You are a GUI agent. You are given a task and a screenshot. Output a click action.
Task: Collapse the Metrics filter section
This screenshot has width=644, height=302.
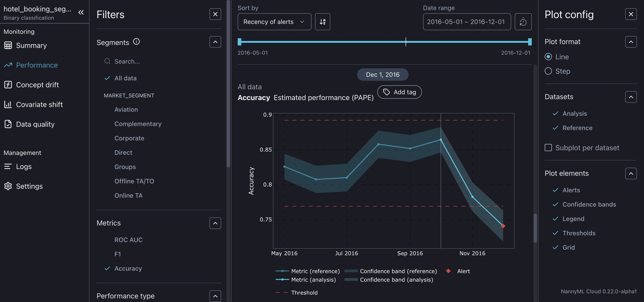pyautogui.click(x=215, y=223)
